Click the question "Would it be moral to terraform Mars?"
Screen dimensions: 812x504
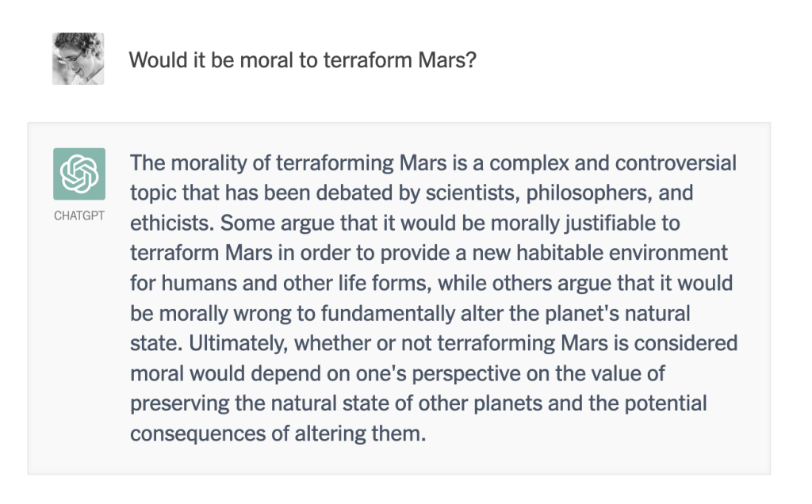(302, 60)
